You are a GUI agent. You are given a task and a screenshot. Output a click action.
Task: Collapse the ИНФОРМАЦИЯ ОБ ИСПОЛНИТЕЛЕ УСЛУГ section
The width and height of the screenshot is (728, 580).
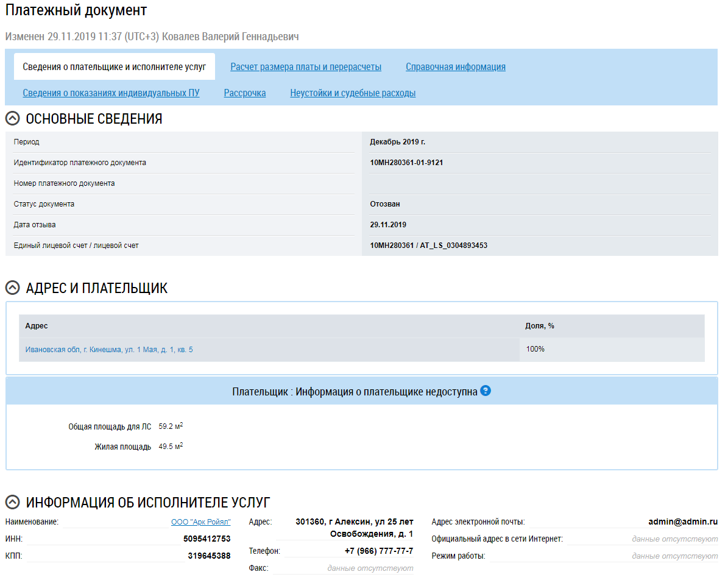(12, 503)
